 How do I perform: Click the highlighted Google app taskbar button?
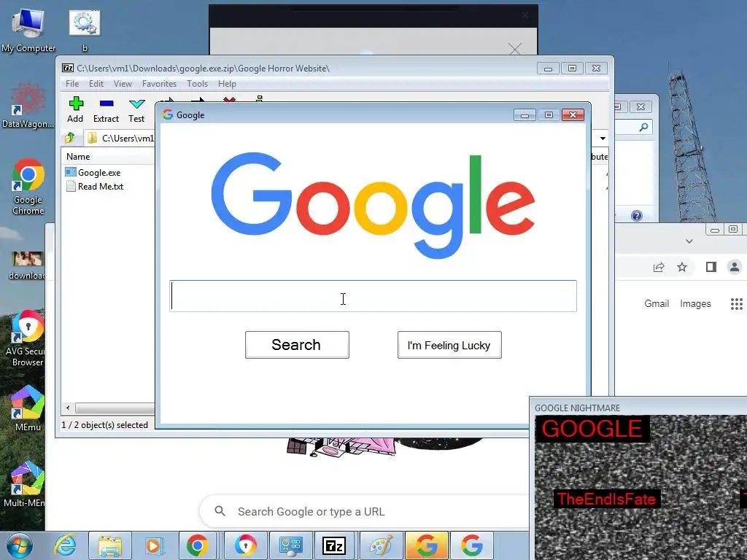point(426,545)
